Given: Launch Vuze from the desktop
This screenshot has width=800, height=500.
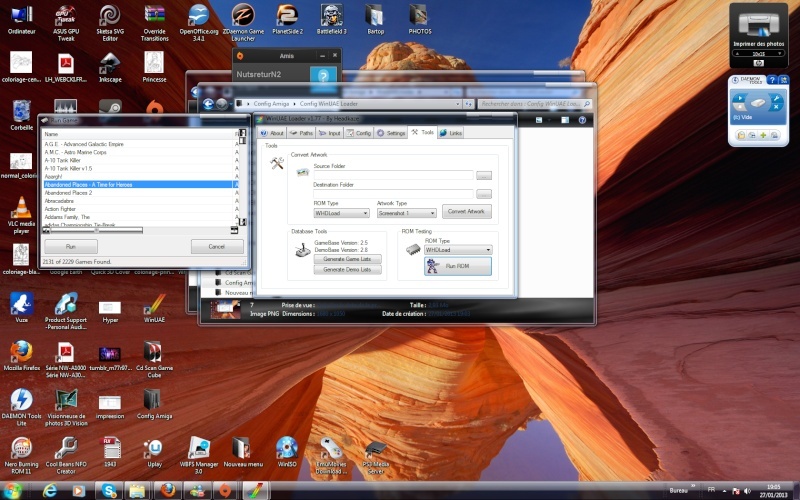Looking at the screenshot, I should [x=21, y=308].
